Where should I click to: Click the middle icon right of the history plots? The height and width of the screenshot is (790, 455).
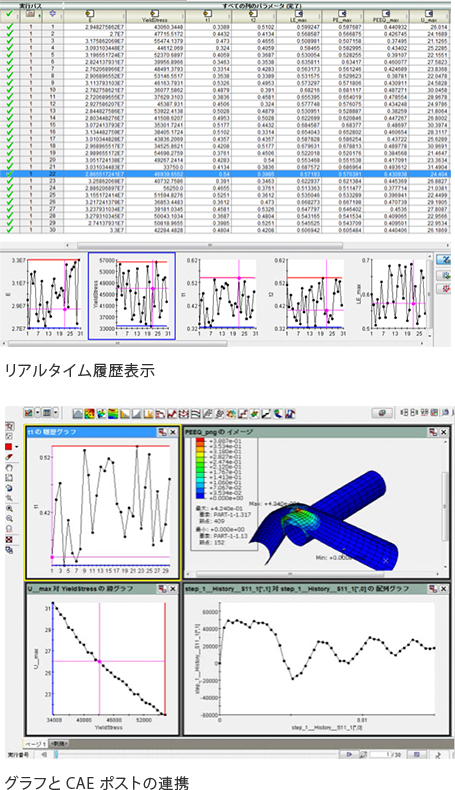[x=443, y=275]
